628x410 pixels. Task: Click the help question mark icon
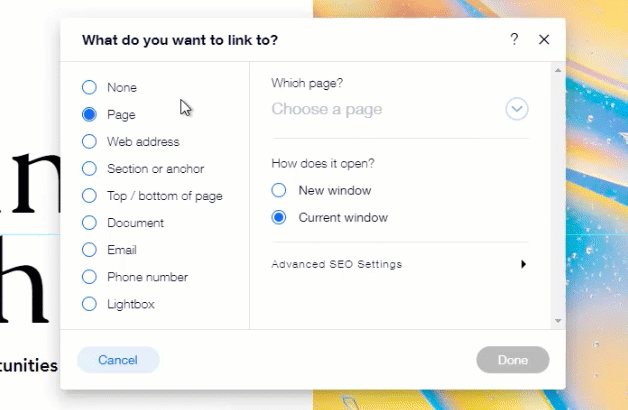[x=514, y=40]
